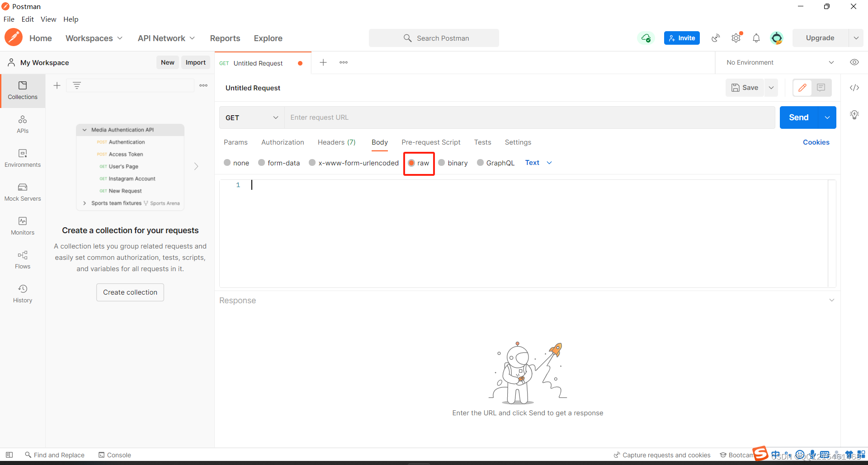Open the Workspaces dropdown
This screenshot has height=465, width=868.
coord(94,38)
